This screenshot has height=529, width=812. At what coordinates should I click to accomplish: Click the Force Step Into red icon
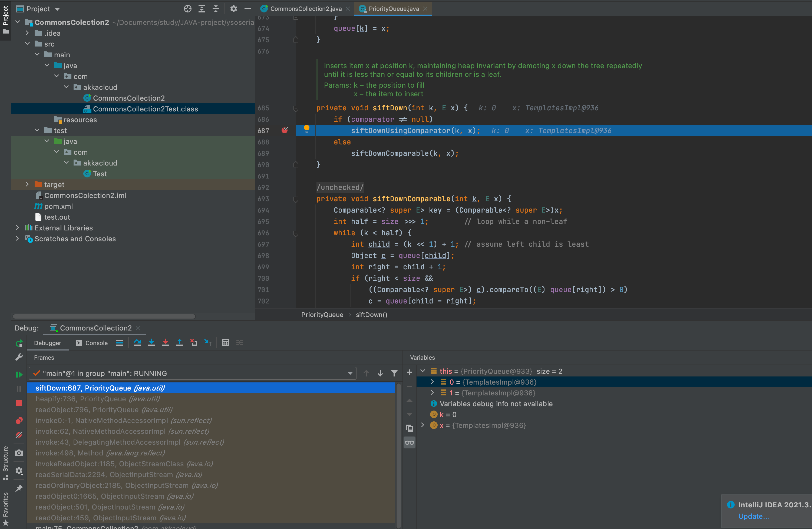[x=166, y=342]
